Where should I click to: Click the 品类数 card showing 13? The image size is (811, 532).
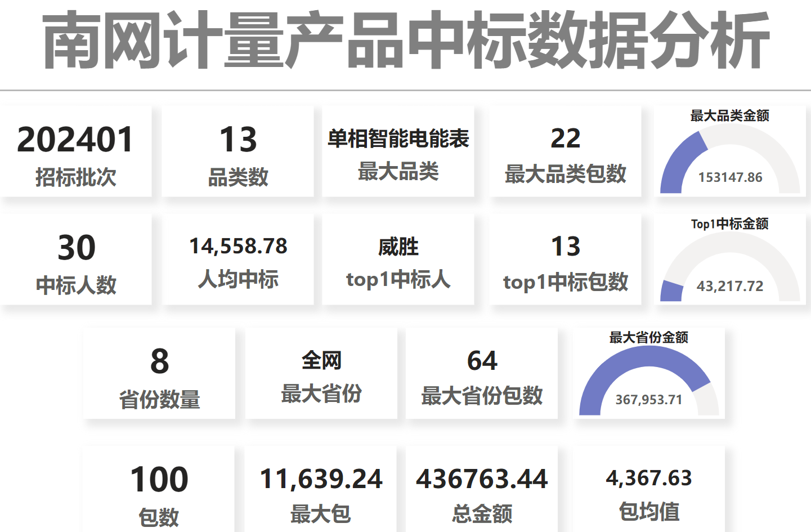pos(238,152)
